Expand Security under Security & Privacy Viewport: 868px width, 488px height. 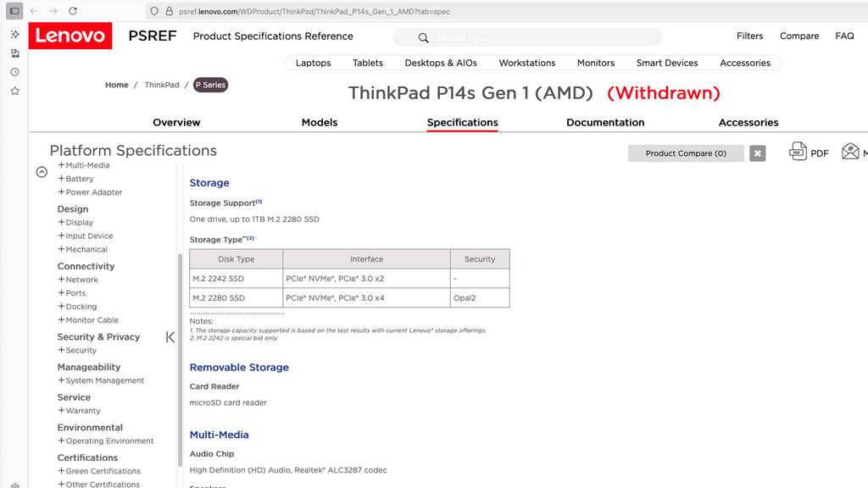point(77,350)
